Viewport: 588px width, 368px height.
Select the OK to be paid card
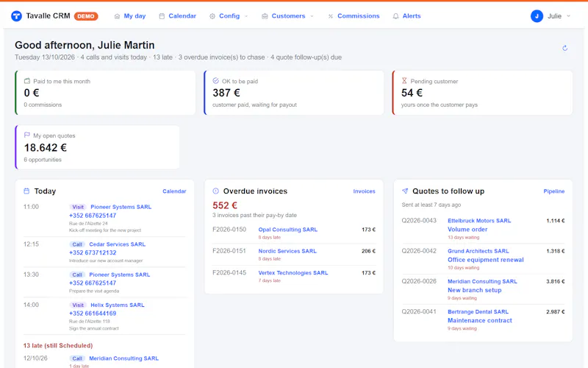click(293, 93)
